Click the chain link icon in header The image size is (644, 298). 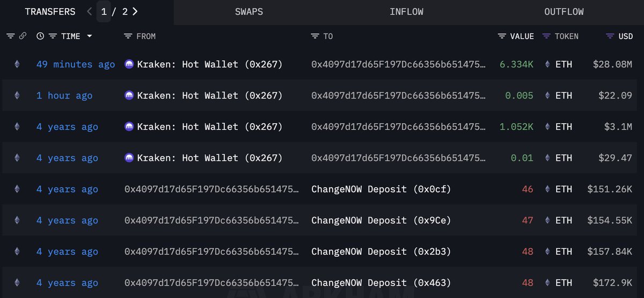click(x=23, y=36)
